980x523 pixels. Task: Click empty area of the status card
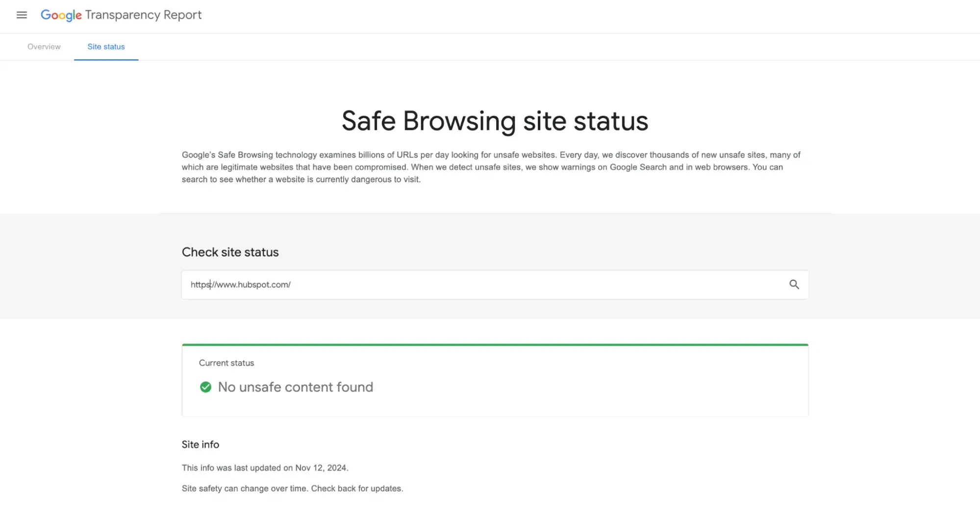[588, 387]
